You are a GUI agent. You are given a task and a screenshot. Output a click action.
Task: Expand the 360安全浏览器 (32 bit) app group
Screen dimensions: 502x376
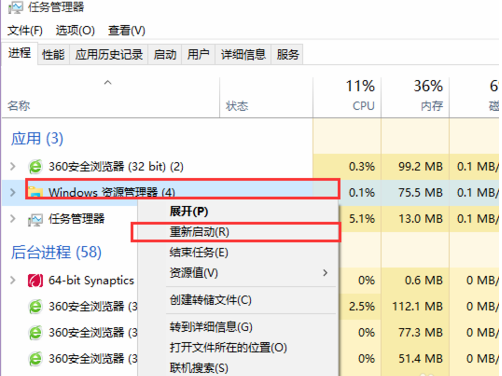point(13,166)
